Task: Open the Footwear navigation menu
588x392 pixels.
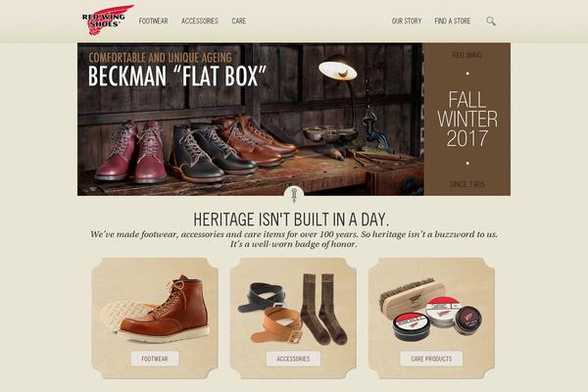Action: tap(154, 21)
